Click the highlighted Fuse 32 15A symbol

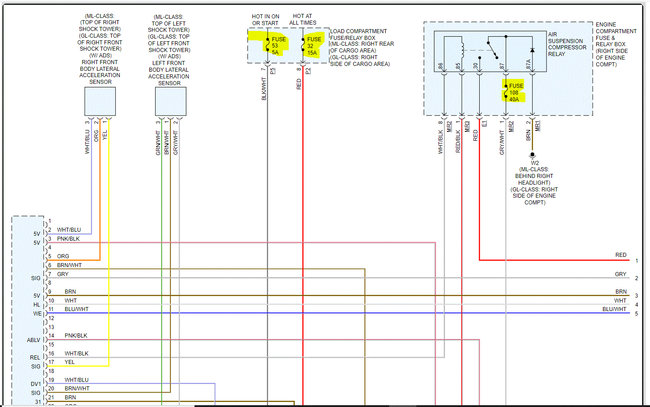[304, 44]
